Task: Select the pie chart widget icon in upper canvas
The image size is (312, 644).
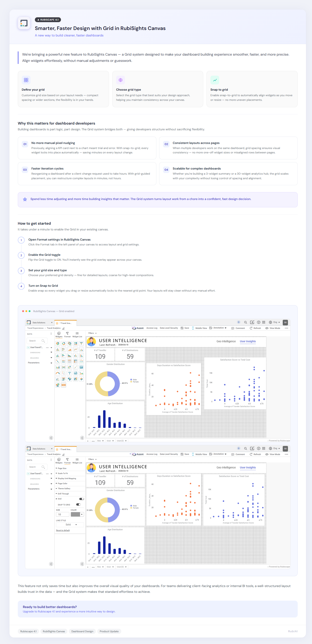Action: click(58, 343)
